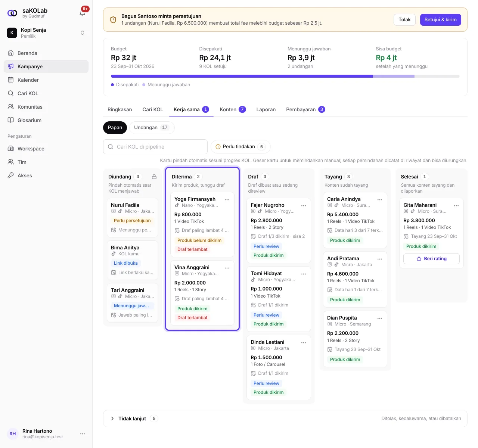Open more options on Gita Maharani card
478x448 pixels.
click(x=456, y=206)
